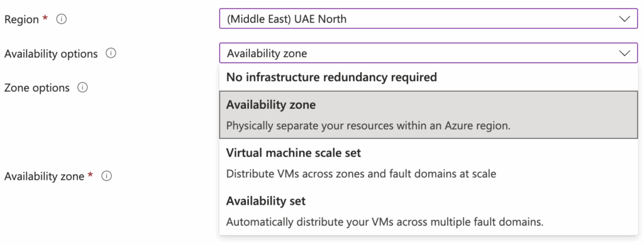Open the info tooltip for Availability options
644x245 pixels.
coord(111,53)
